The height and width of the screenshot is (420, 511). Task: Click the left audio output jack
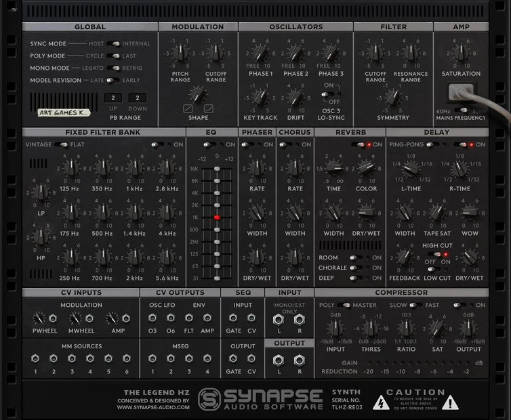click(279, 360)
